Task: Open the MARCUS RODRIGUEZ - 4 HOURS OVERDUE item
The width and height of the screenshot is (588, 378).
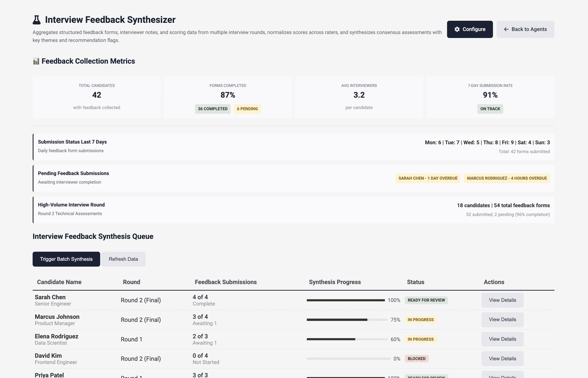Action: tap(507, 178)
